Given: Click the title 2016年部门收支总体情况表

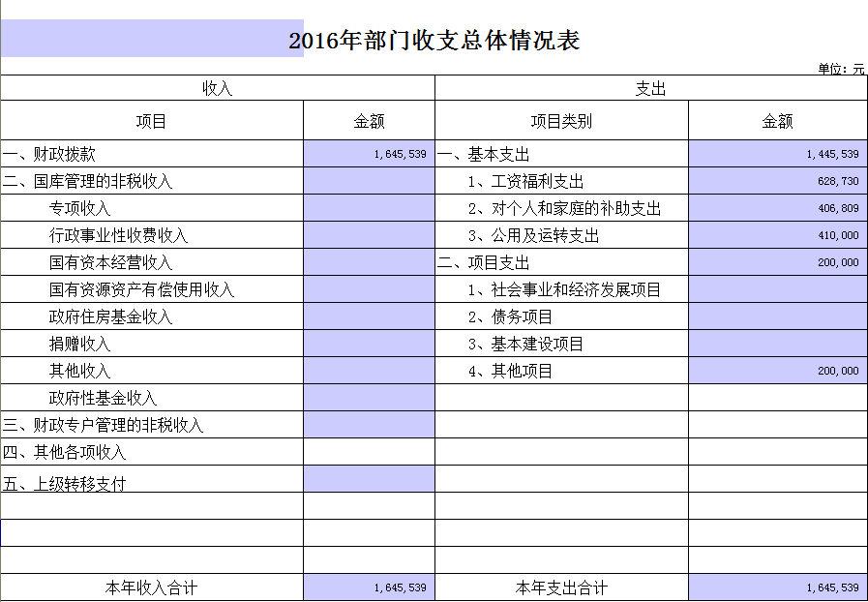Looking at the screenshot, I should click(x=434, y=41).
